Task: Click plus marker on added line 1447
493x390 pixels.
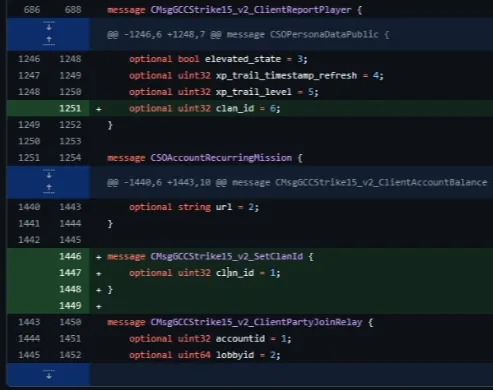Action: coord(98,274)
